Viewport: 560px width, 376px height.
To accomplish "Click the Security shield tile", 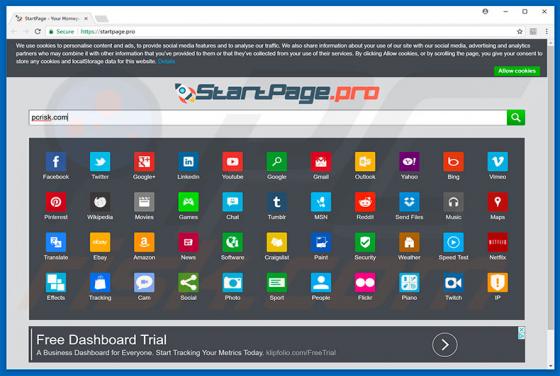I will pos(365,242).
